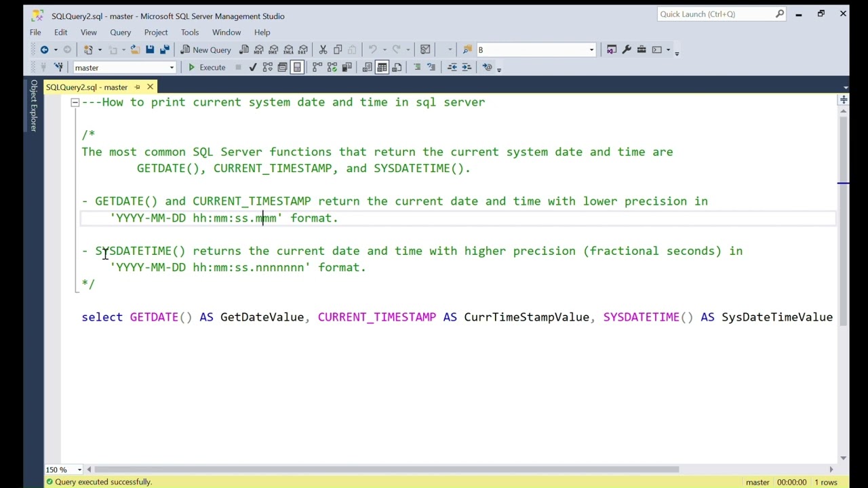This screenshot has height=488, width=868.
Task: Click the Change Connection icon
Action: (58, 67)
